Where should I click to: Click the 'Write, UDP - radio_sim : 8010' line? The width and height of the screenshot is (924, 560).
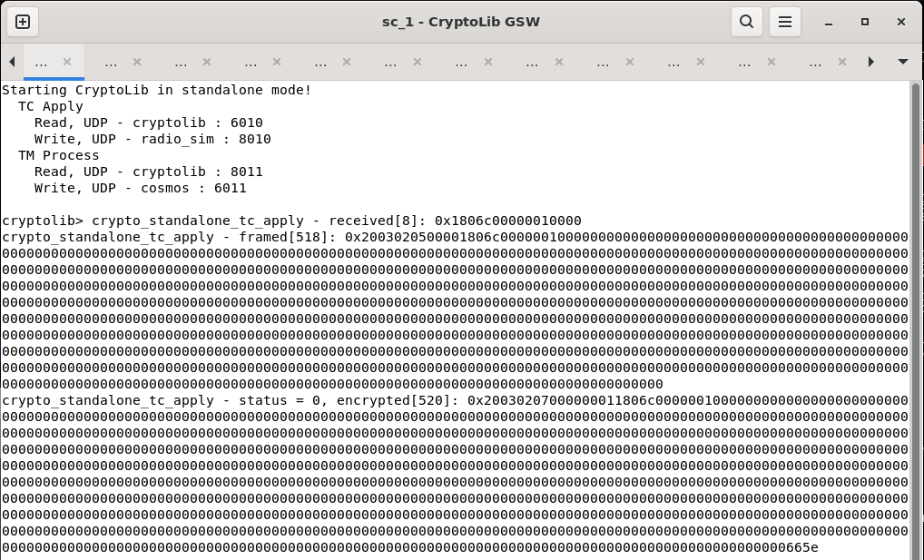click(152, 139)
